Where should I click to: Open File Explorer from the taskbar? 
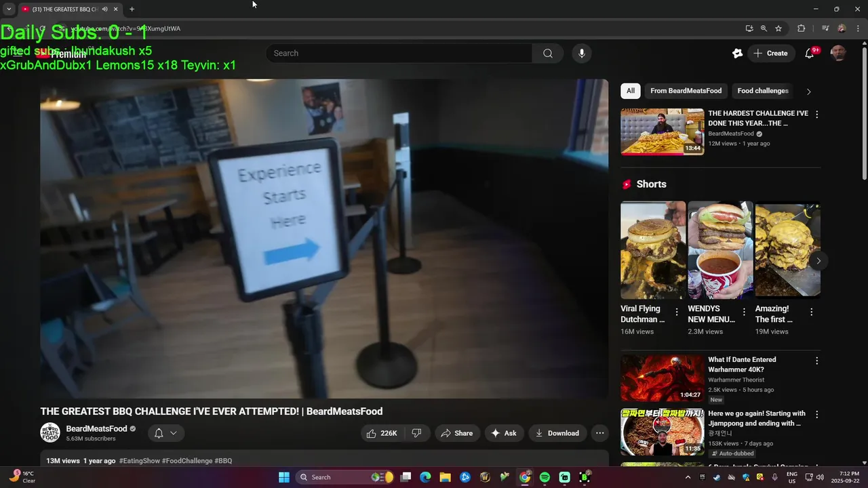click(x=445, y=477)
